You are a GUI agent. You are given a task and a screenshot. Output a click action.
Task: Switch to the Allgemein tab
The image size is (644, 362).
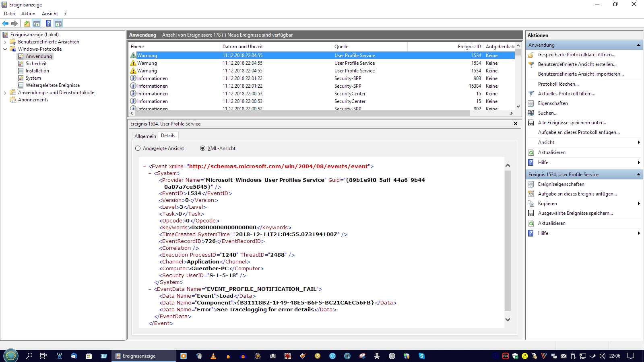(145, 136)
